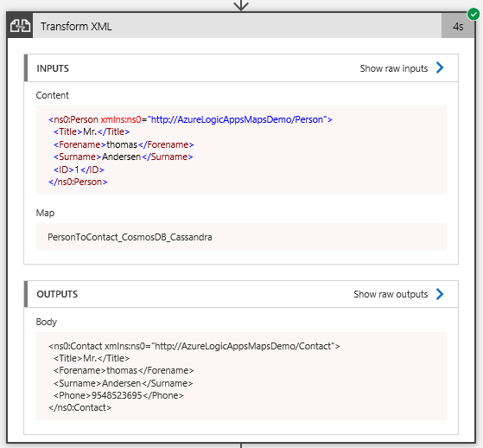483x448 pixels.
Task: Click the incoming arrow connector at top
Action: tap(241, 5)
